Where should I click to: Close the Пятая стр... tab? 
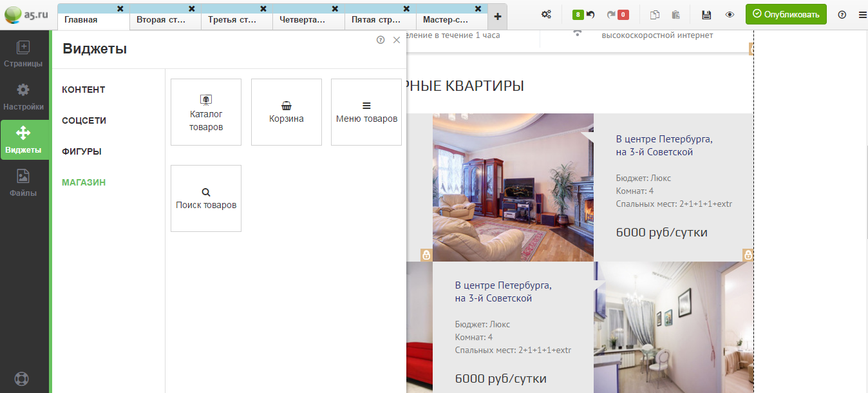click(406, 8)
